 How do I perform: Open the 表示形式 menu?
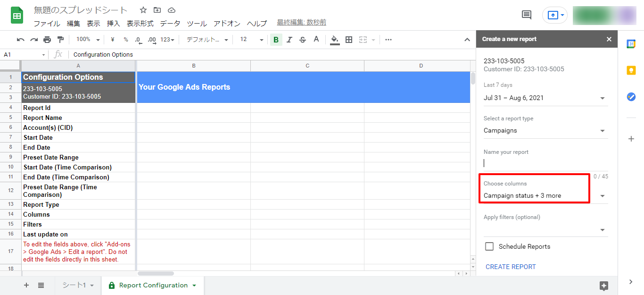tap(140, 23)
